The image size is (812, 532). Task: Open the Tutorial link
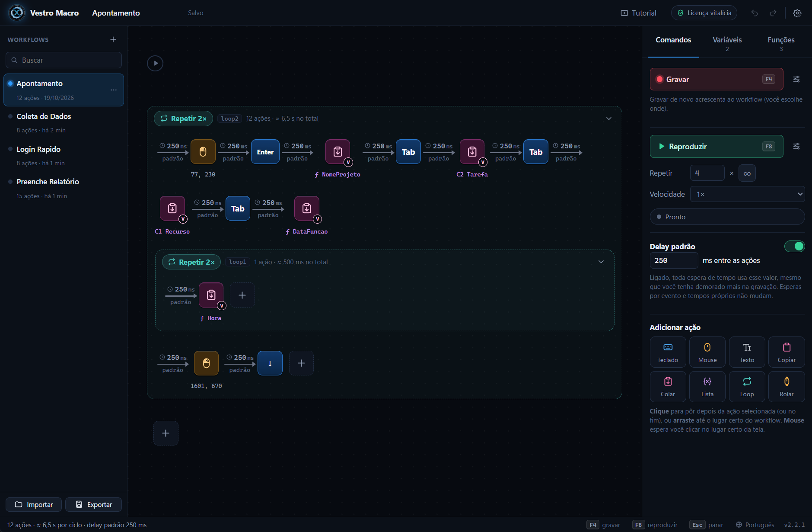point(638,13)
